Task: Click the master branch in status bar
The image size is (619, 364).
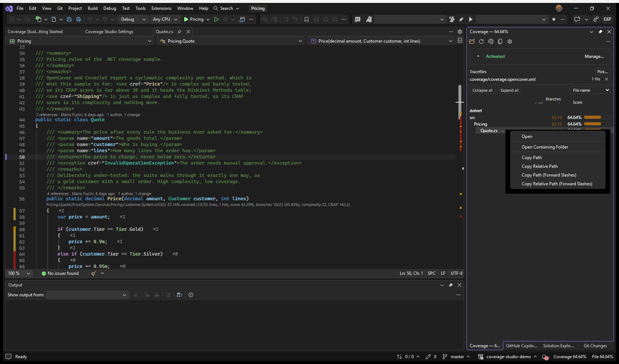Action: click(x=457, y=357)
